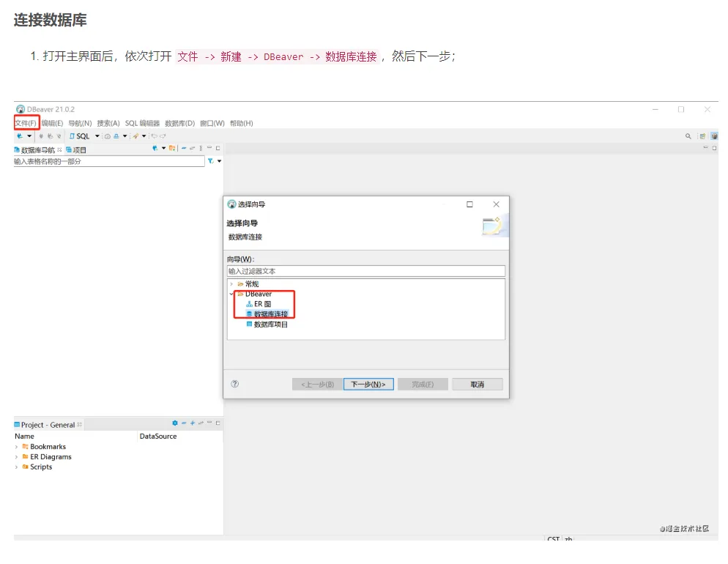Click the Forward navigation arrow icon

(163, 136)
